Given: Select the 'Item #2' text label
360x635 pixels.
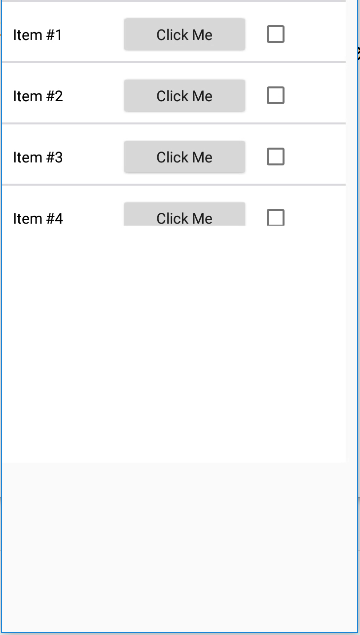Looking at the screenshot, I should pyautogui.click(x=38, y=96).
